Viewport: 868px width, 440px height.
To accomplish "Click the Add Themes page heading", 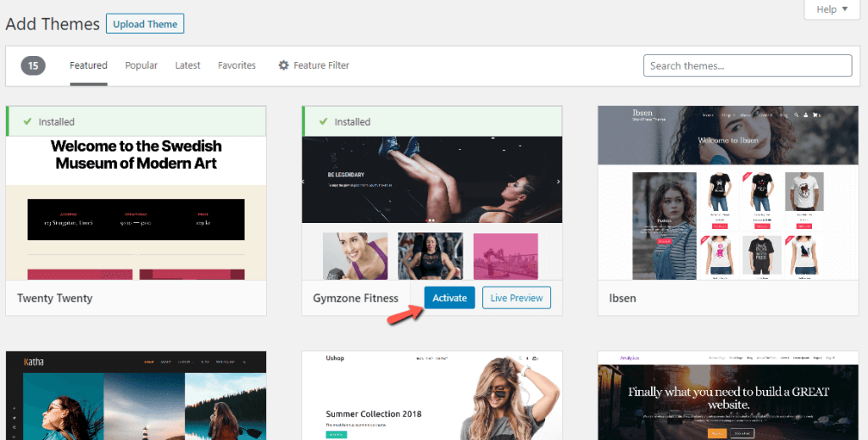I will 53,25.
